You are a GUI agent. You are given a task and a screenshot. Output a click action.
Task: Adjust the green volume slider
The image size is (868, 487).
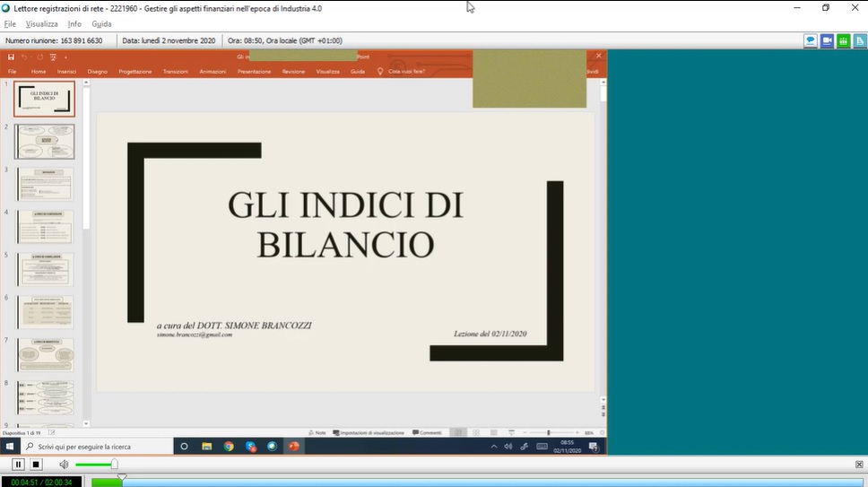pos(114,465)
